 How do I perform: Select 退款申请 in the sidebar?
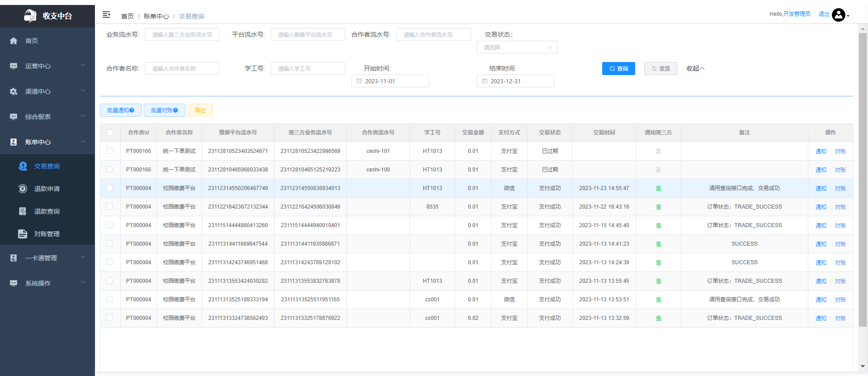pyautogui.click(x=47, y=189)
